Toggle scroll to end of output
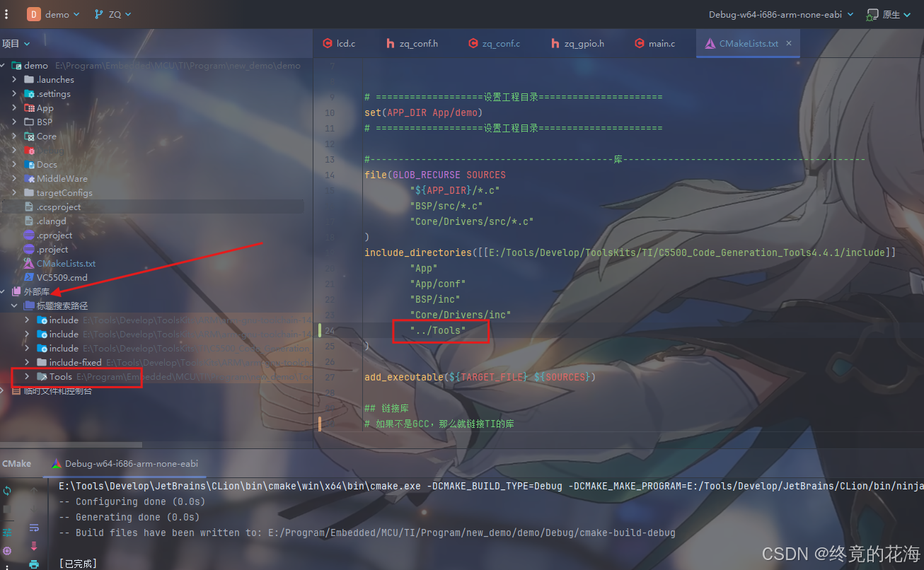 (33, 546)
